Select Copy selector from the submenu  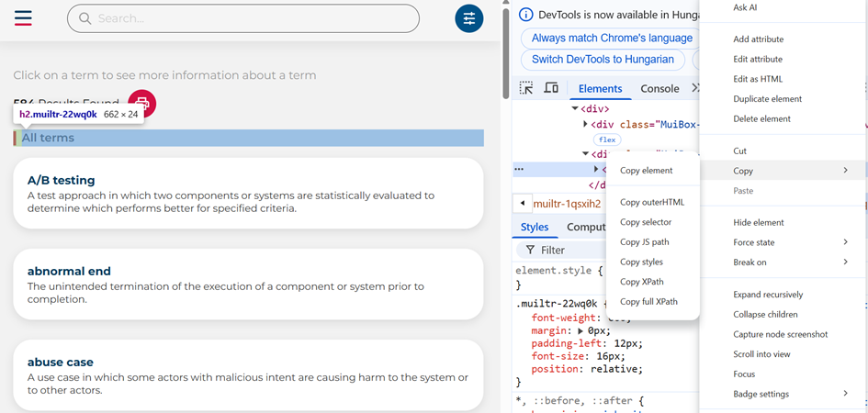pyautogui.click(x=645, y=222)
